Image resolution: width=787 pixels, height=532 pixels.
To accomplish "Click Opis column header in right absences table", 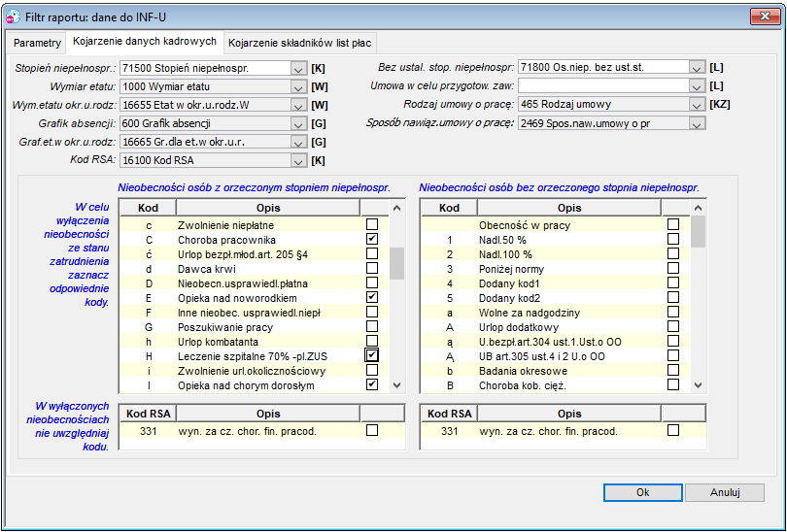I will (x=569, y=208).
